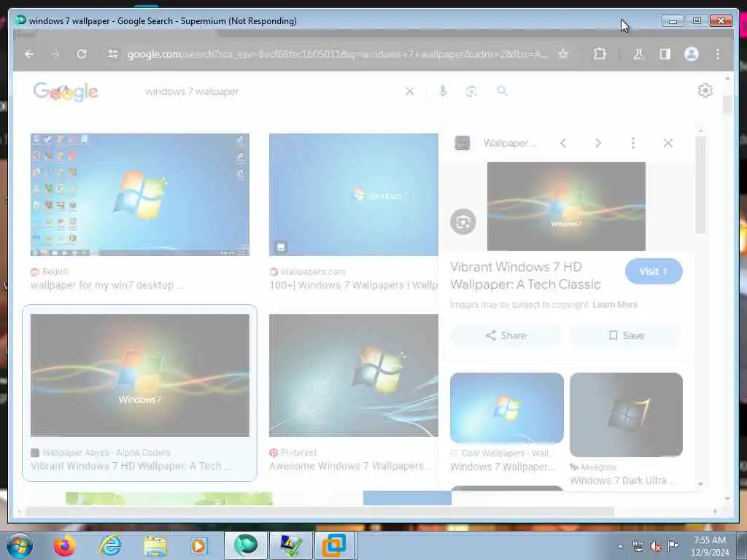
Task: Click the address bar URL
Action: coord(337,54)
